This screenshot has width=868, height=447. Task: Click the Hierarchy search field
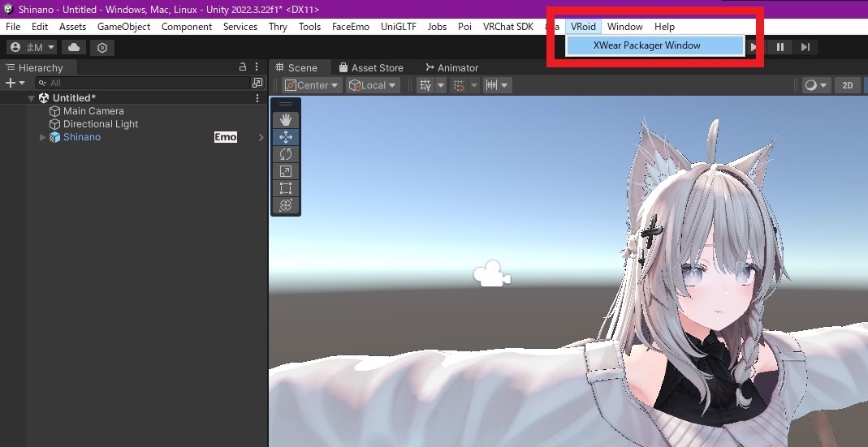coord(144,83)
